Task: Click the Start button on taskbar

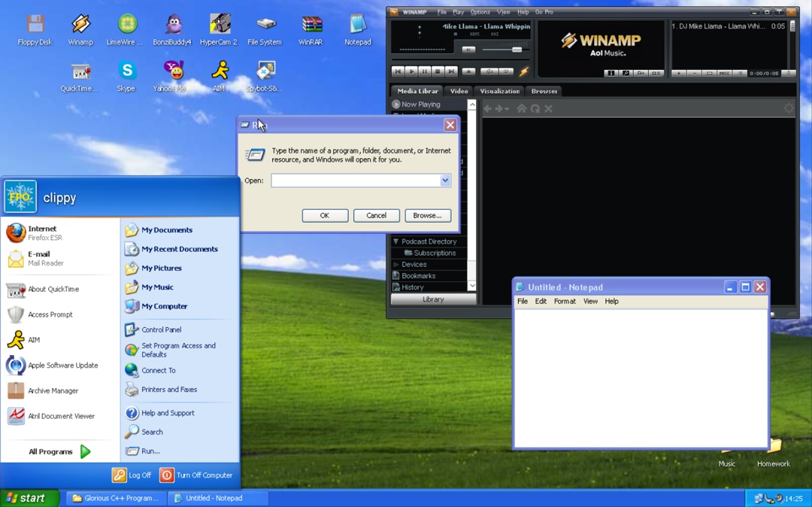Action: (29, 498)
